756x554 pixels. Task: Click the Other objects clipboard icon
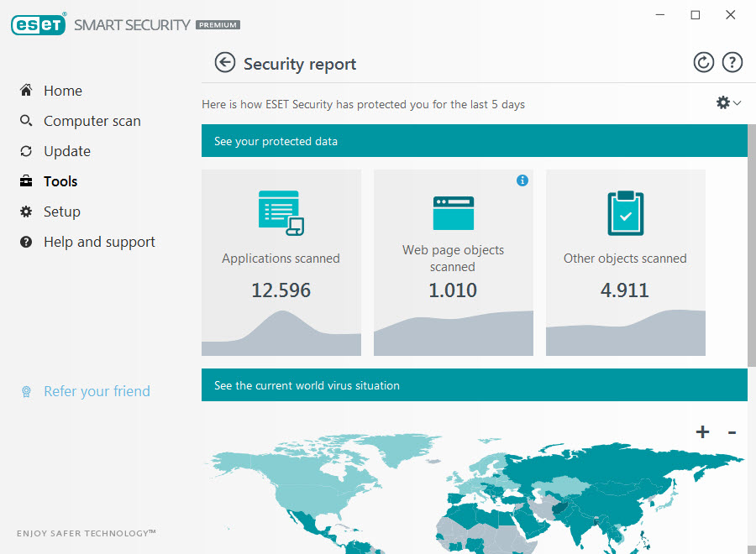(x=625, y=213)
